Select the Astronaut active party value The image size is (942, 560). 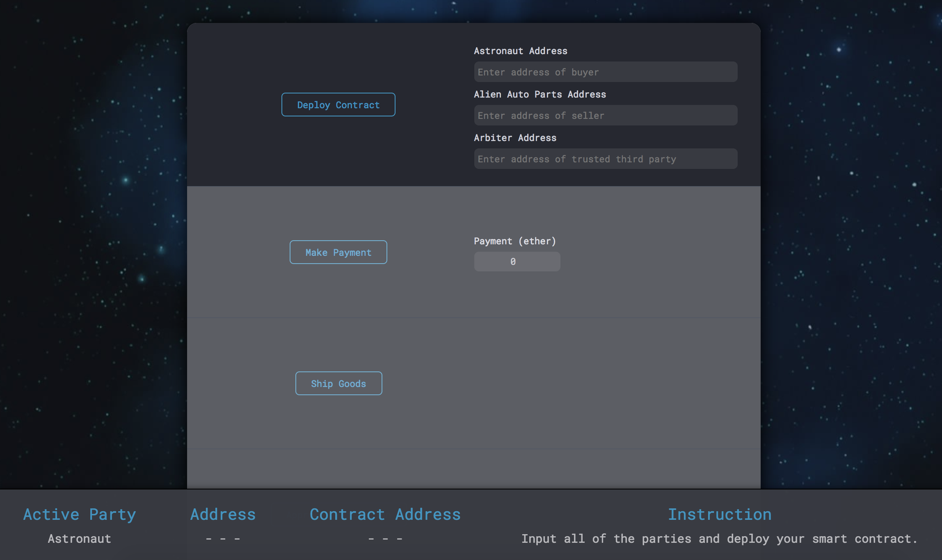click(x=79, y=539)
